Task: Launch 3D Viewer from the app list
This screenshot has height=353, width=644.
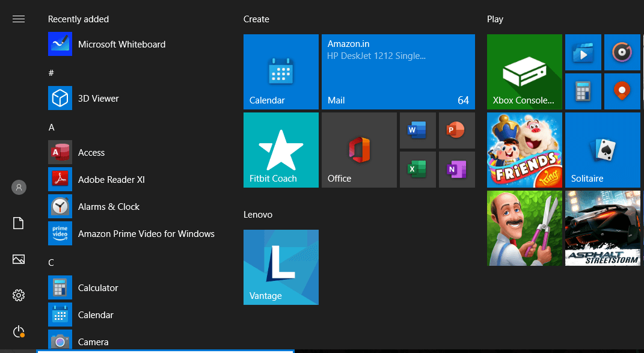Action: pos(98,98)
